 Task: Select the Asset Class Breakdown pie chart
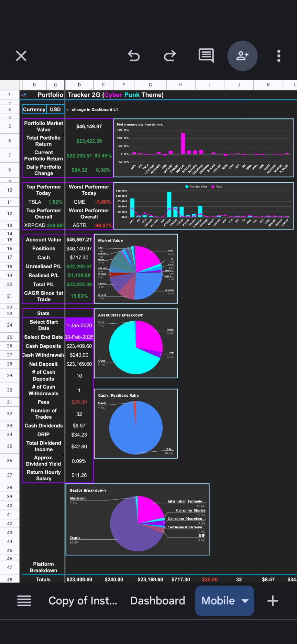pos(136,343)
